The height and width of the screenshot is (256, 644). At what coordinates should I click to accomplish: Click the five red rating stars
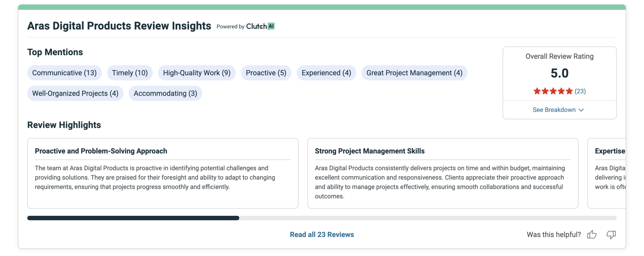coord(553,91)
